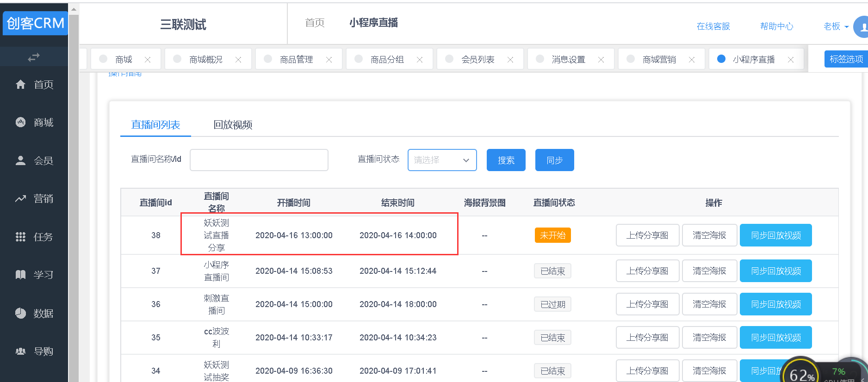Open 学习 book icon in sidebar

tap(20, 275)
